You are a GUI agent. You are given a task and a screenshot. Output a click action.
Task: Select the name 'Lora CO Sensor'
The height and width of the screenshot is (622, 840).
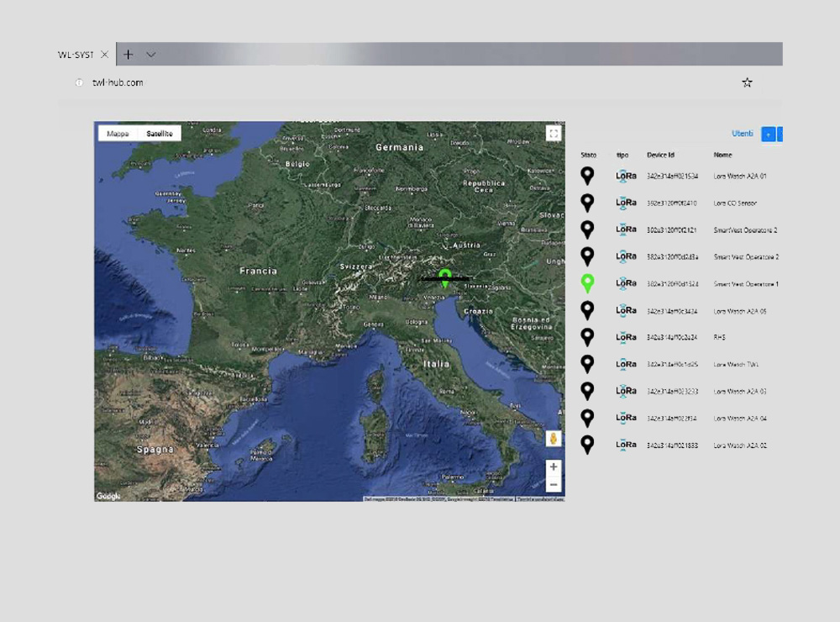click(x=735, y=203)
